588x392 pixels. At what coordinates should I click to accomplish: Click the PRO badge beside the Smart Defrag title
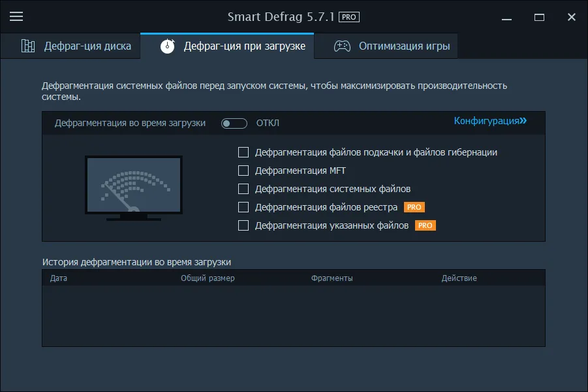[349, 17]
